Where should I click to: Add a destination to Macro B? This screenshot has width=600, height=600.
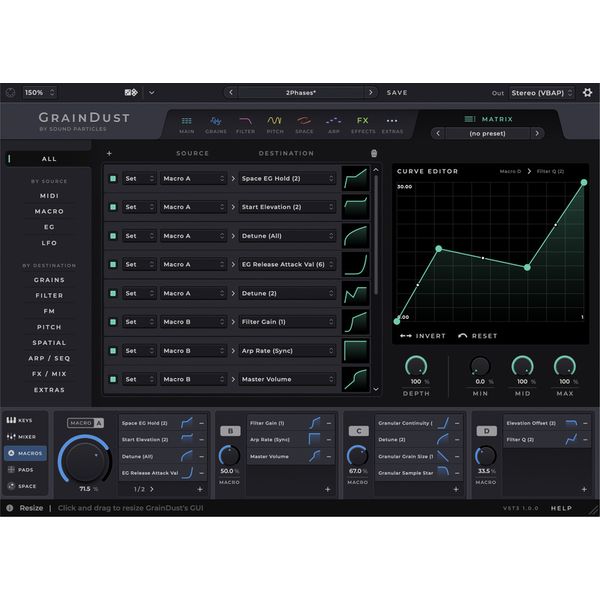[x=328, y=489]
